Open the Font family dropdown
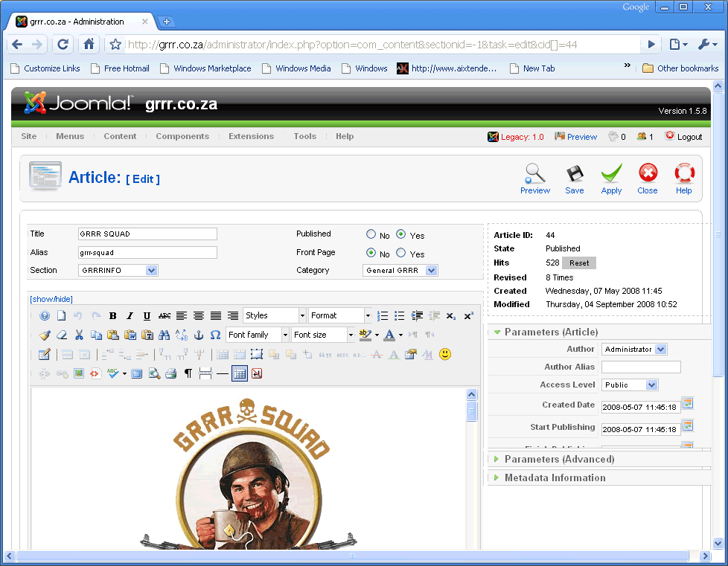The height and width of the screenshot is (566, 728). coord(258,335)
